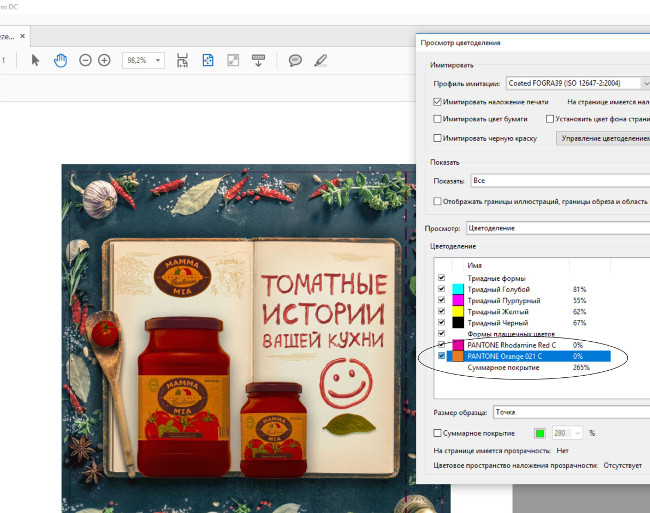Viewport: 650px width, 513px height.
Task: Open the zoom percentage dropdown
Action: click(x=156, y=61)
